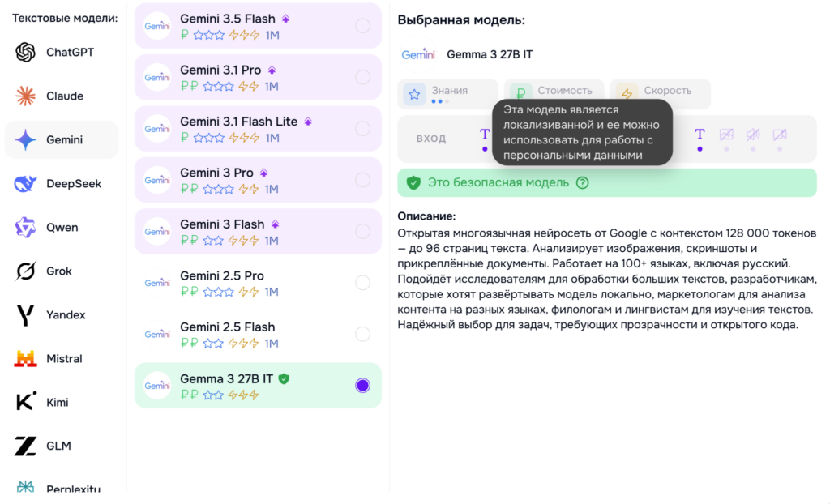Open the DeepSeek model family
Image resolution: width=830 pixels, height=504 pixels.
click(x=62, y=184)
